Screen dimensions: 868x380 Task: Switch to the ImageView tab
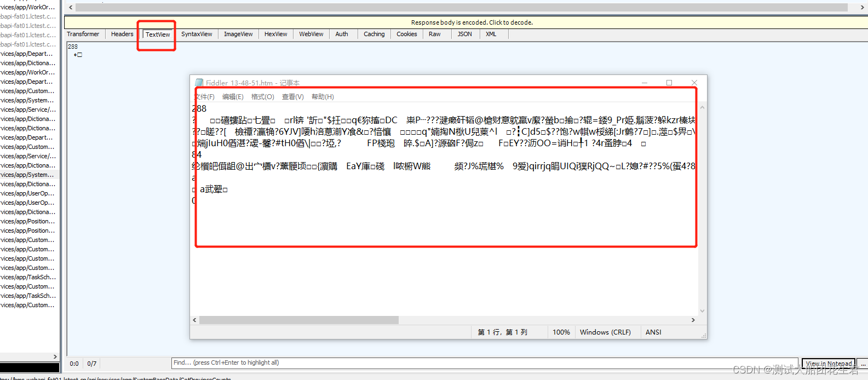pos(238,34)
